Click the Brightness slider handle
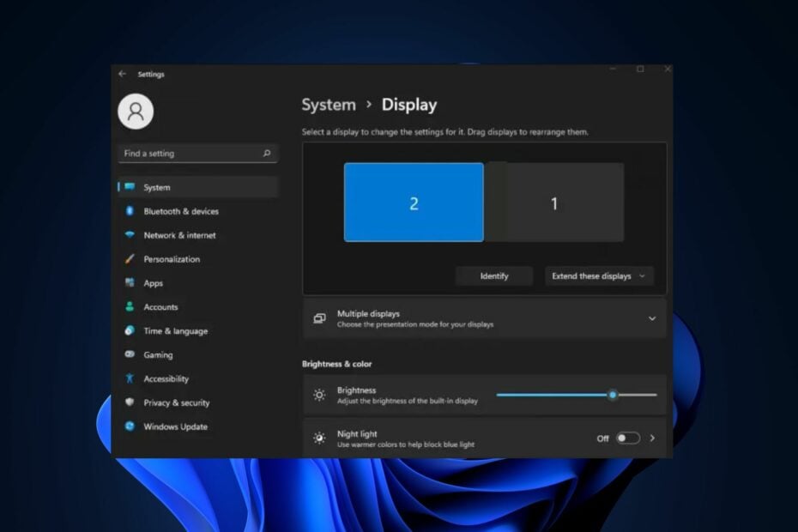This screenshot has height=532, width=798. click(613, 395)
